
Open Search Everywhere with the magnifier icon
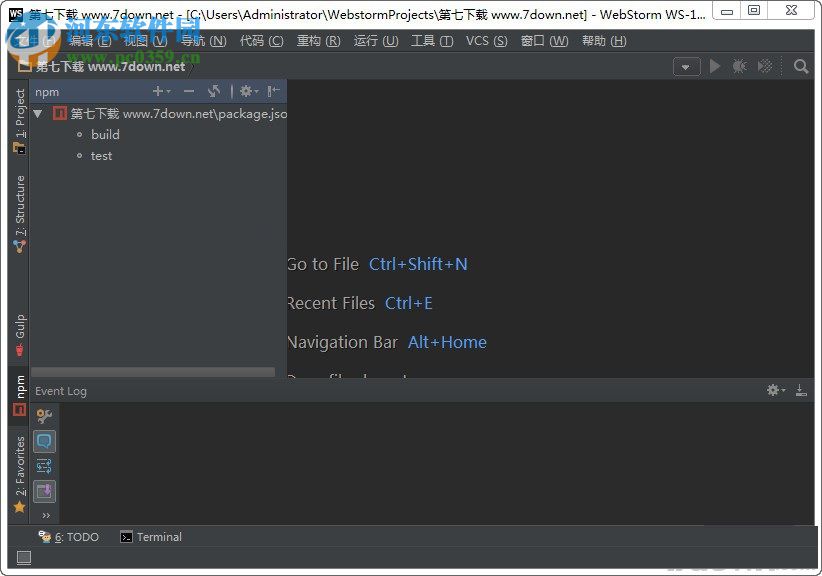(800, 66)
